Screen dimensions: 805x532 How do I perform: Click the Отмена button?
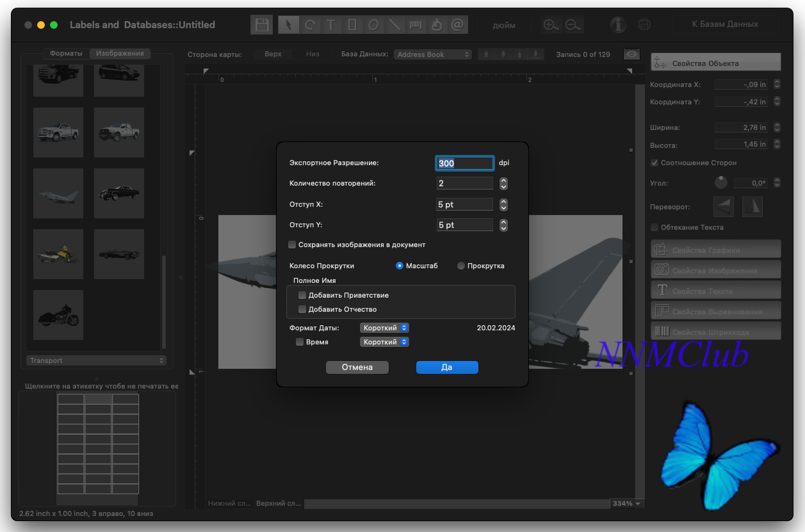pos(357,367)
